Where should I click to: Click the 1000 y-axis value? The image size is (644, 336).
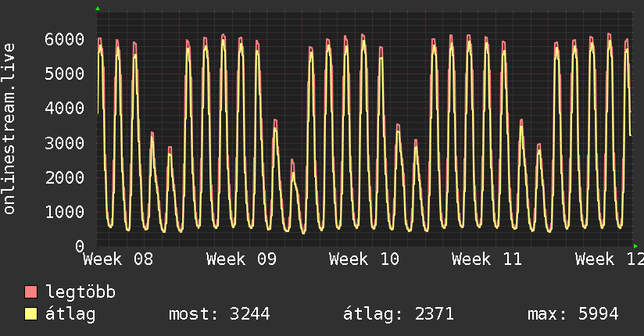coord(64,212)
